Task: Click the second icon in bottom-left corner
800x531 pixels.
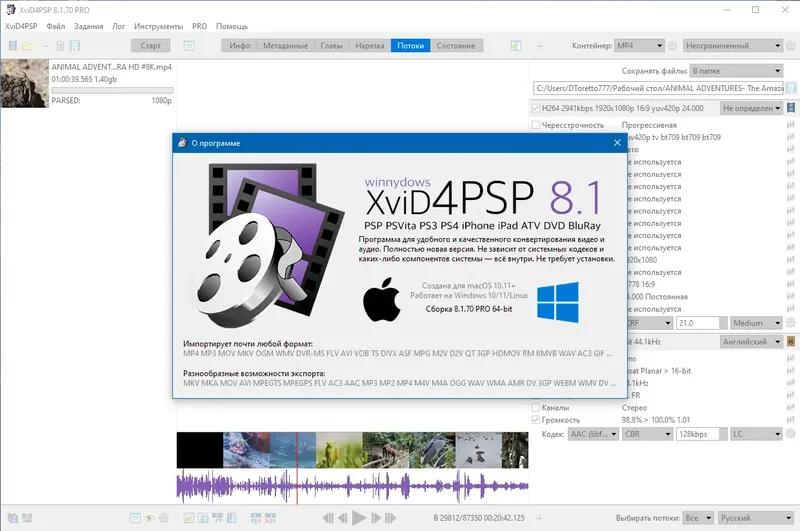Action: 27,518
